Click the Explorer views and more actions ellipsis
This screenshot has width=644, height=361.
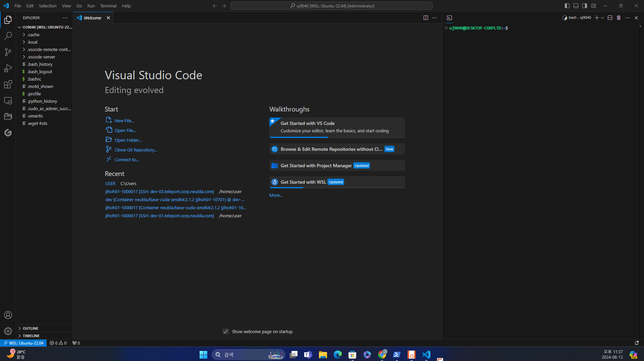65,18
